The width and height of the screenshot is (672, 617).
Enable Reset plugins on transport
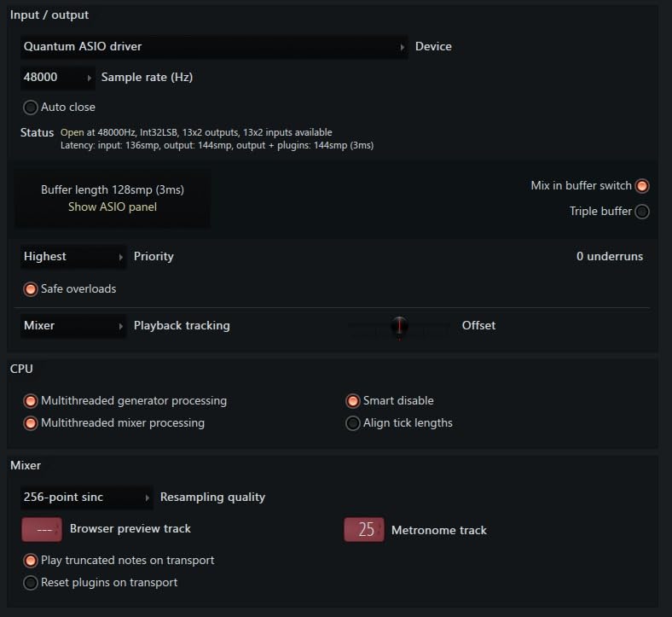pos(31,583)
